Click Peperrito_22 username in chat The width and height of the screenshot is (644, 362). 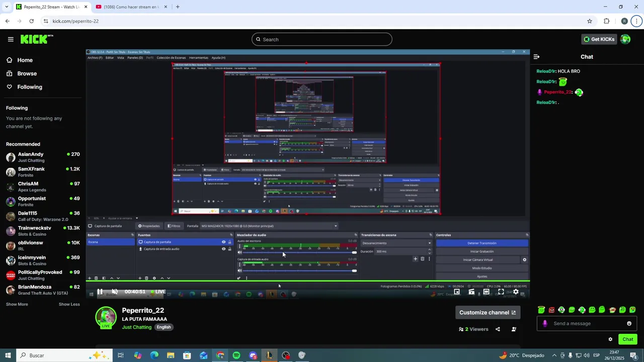coord(557,92)
